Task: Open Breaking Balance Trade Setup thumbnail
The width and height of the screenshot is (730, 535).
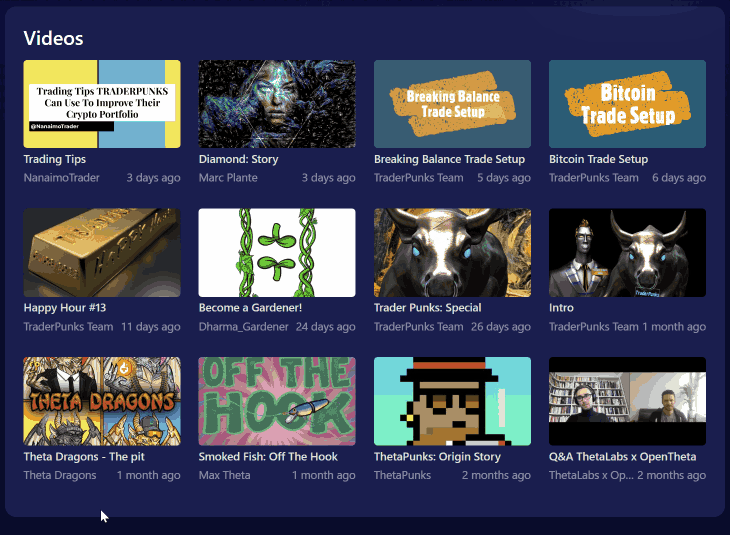Action: click(452, 104)
